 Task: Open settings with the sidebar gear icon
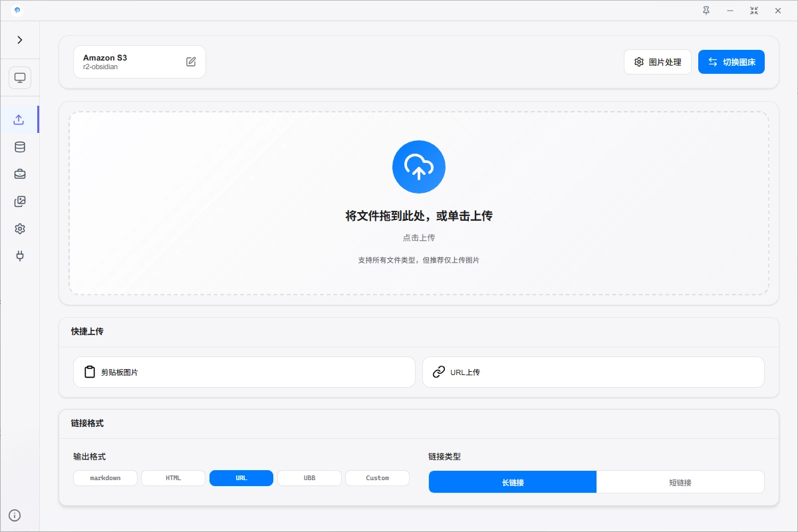tap(20, 229)
